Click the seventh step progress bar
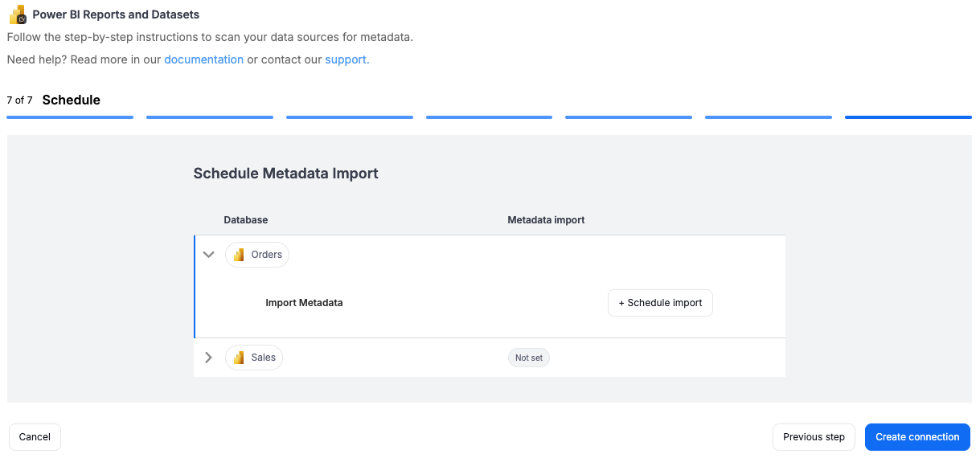980x458 pixels. pos(908,117)
